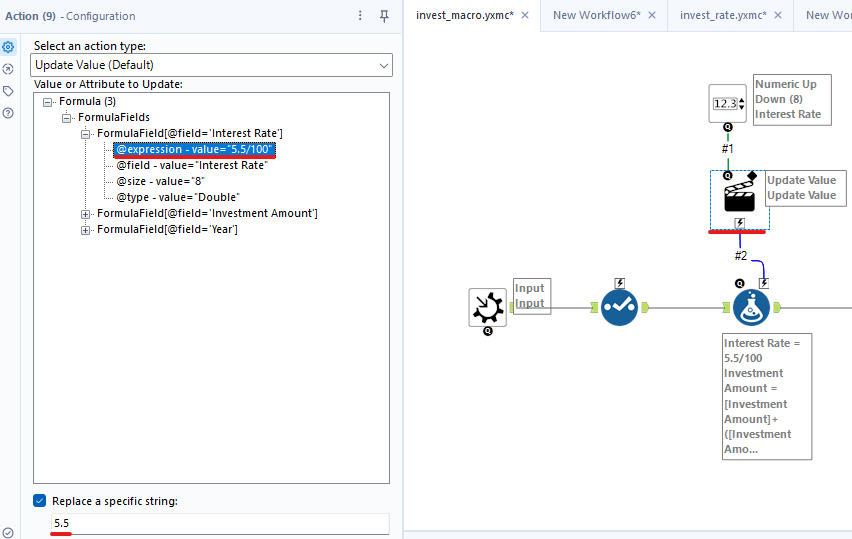The width and height of the screenshot is (852, 539).
Task: Open the action type dropdown
Action: (211, 65)
